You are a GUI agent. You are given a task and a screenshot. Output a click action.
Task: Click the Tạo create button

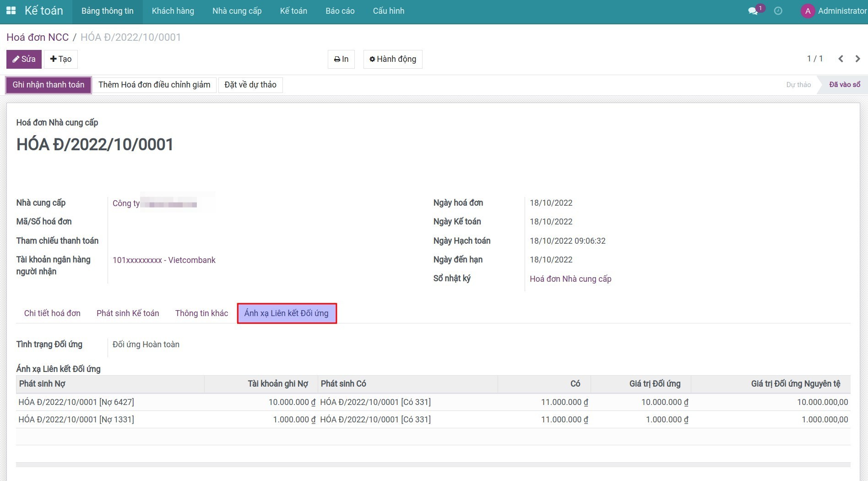pos(61,59)
